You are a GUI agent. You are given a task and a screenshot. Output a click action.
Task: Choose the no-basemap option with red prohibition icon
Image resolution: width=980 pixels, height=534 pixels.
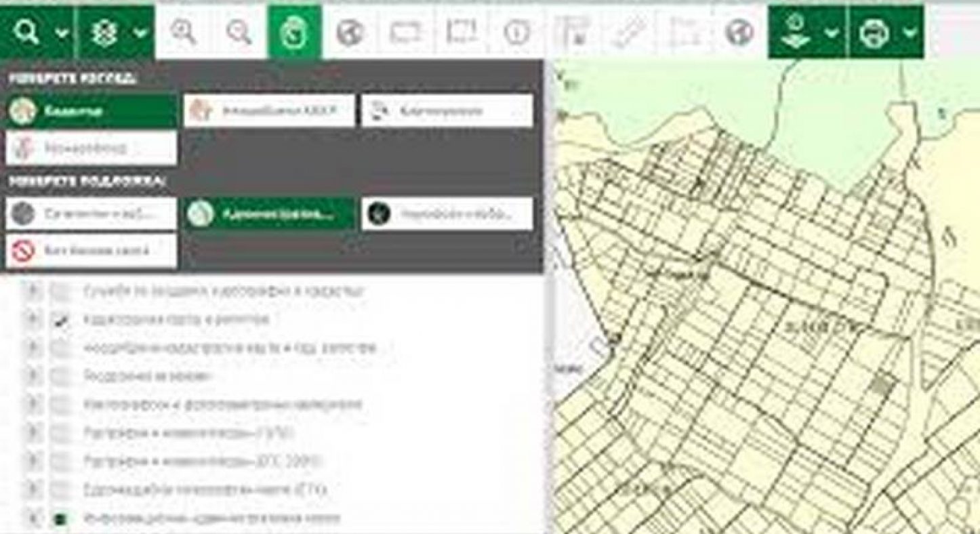click(x=91, y=251)
